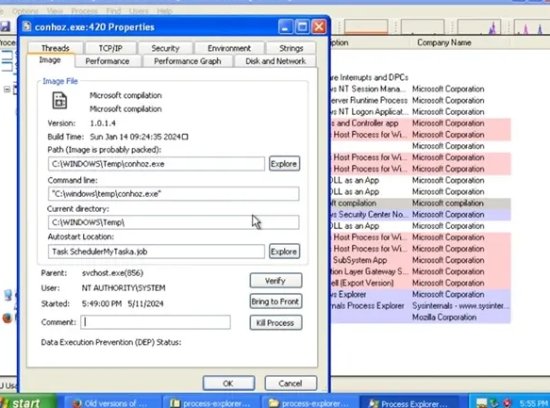Click the Verify button

tap(276, 280)
